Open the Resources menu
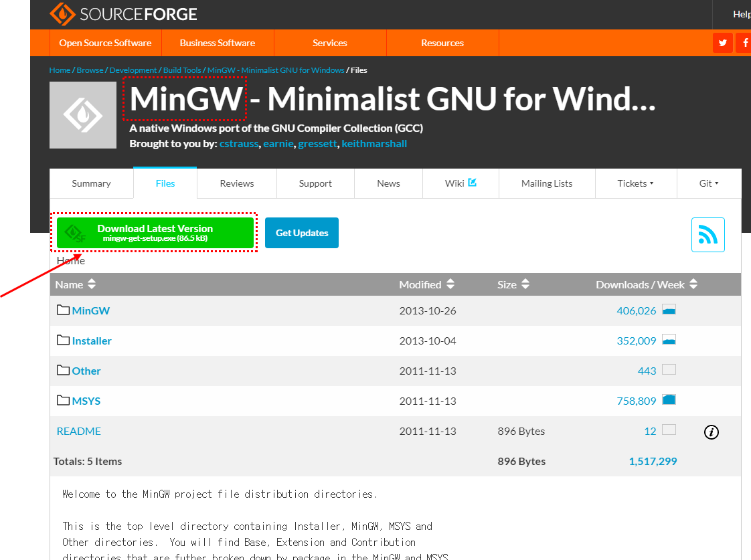Image resolution: width=751 pixels, height=560 pixels. click(442, 43)
